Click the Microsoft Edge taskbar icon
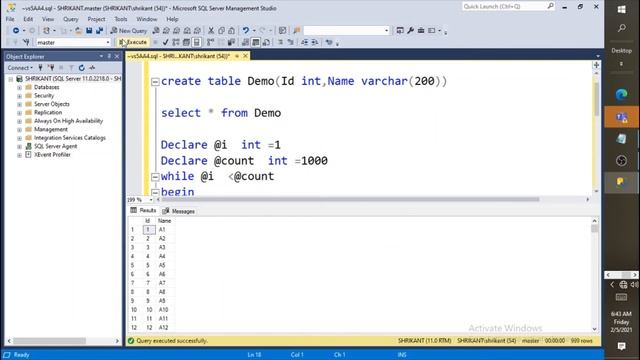The image size is (640, 360). pyautogui.click(x=621, y=94)
